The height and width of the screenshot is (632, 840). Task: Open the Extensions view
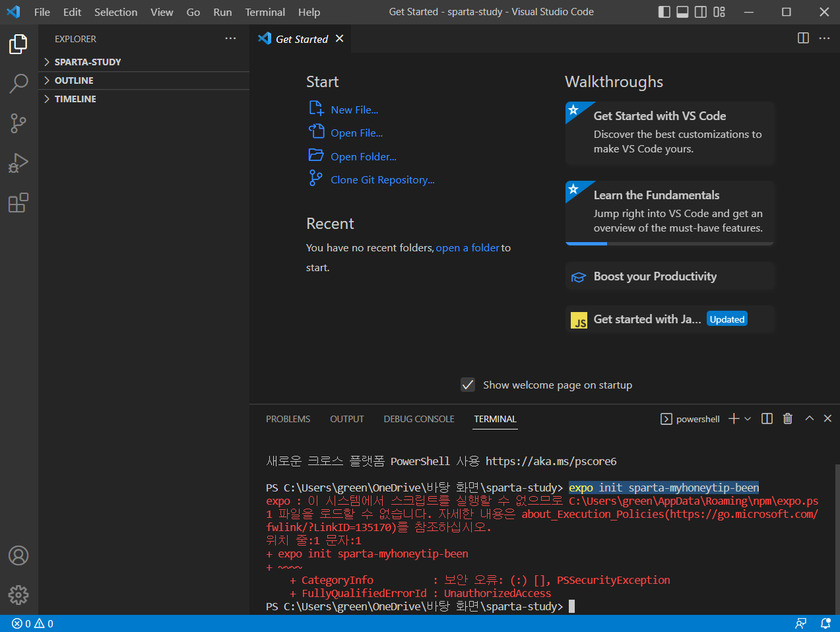(18, 203)
